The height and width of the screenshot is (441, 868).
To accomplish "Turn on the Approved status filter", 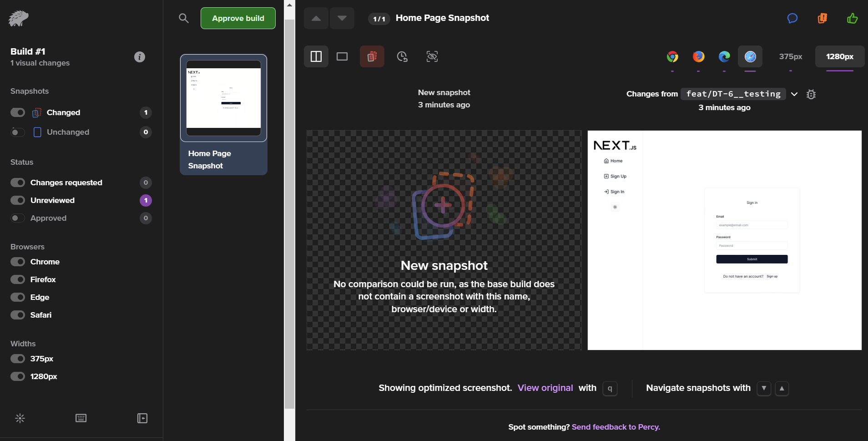I will 18,218.
